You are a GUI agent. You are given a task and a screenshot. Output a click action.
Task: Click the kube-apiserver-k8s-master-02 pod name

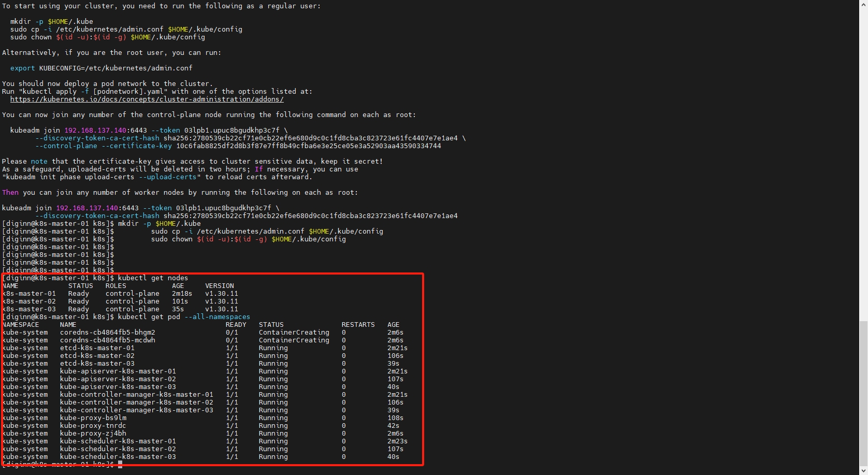click(118, 379)
